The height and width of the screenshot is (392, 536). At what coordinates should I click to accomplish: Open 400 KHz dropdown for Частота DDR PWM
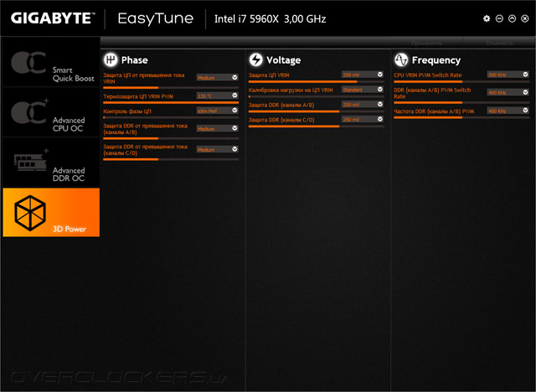tap(508, 111)
